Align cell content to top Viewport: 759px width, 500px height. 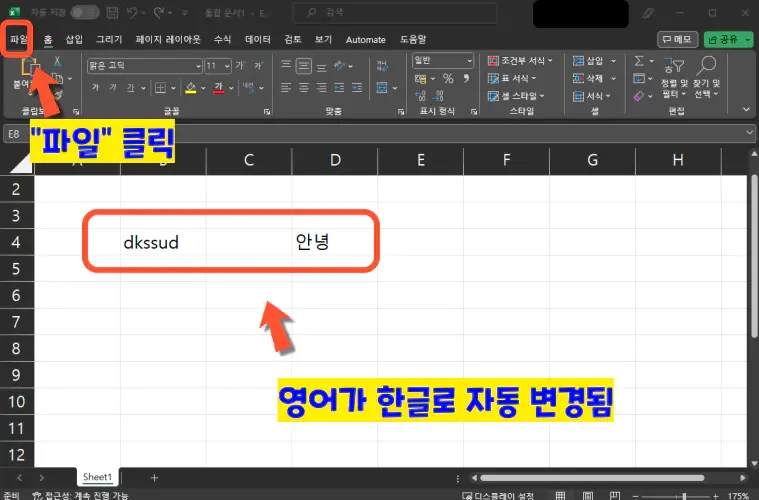(286, 65)
